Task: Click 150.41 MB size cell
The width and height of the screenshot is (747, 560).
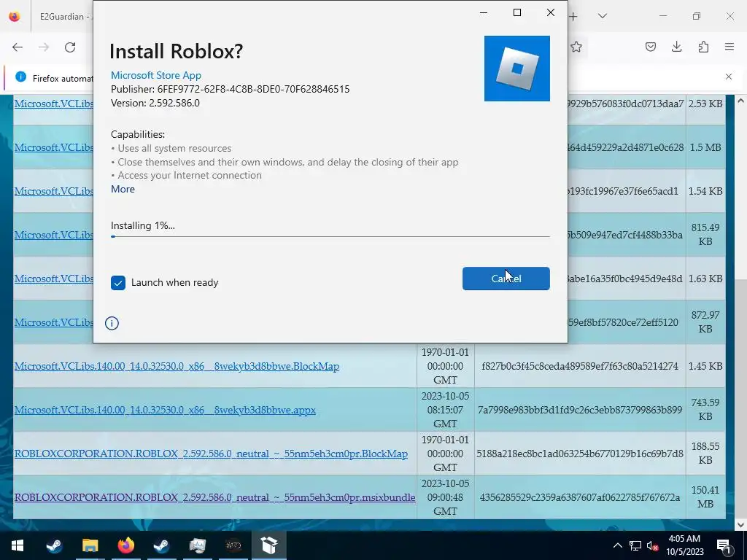Action: (705, 497)
